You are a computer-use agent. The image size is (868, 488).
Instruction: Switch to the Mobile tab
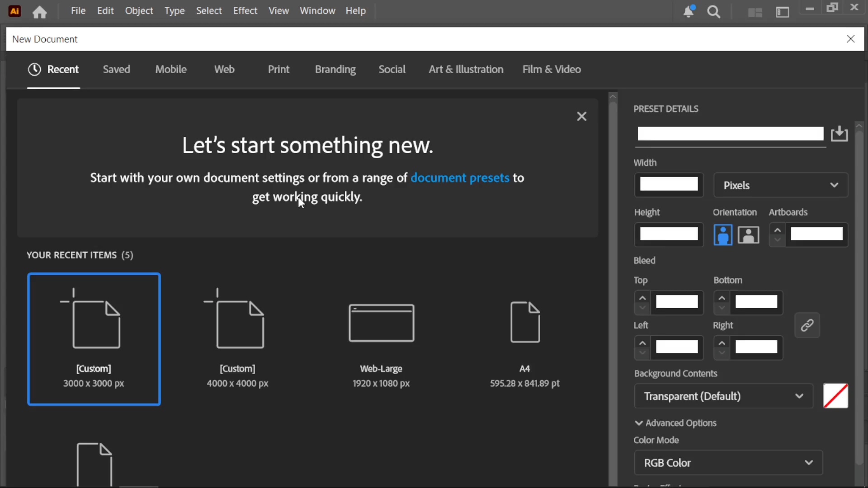pyautogui.click(x=171, y=70)
